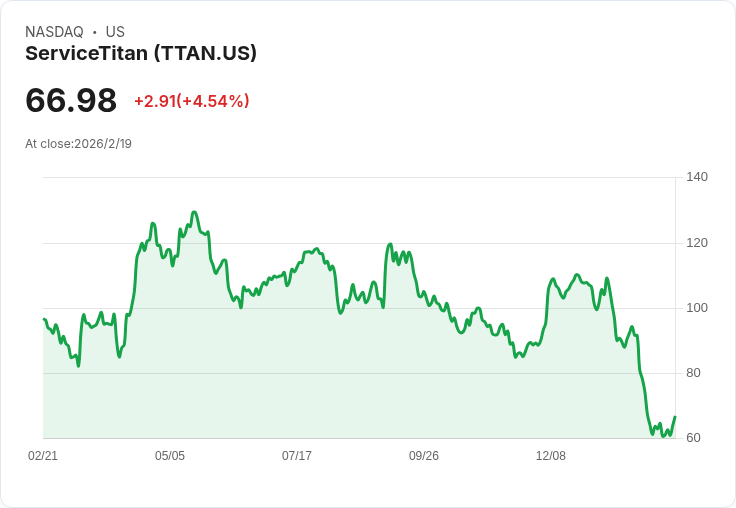Click the 02/21 x-axis date label

(x=43, y=455)
